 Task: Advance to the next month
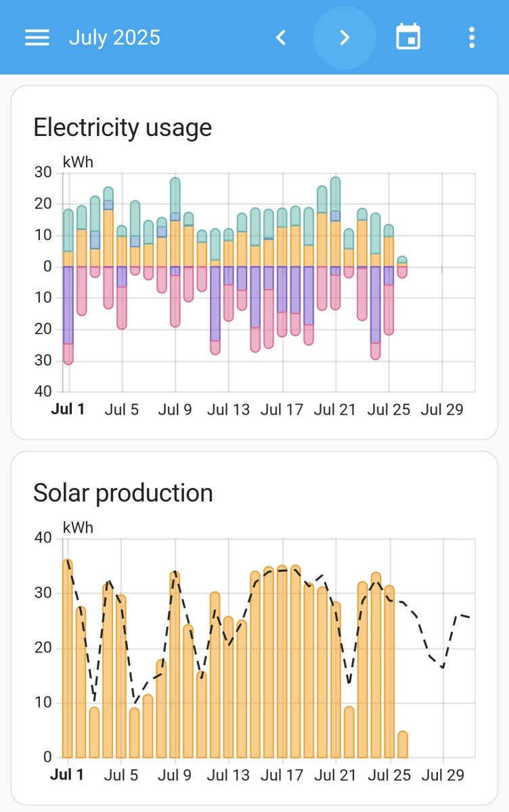(x=345, y=37)
